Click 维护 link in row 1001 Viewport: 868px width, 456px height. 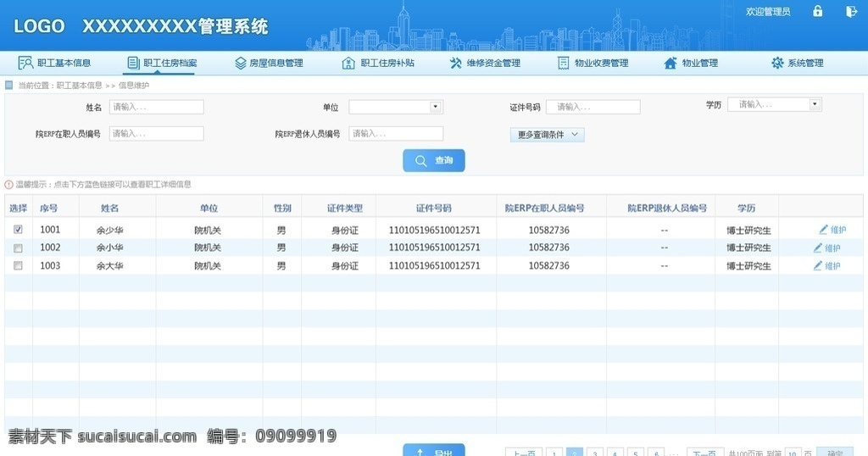(x=838, y=230)
